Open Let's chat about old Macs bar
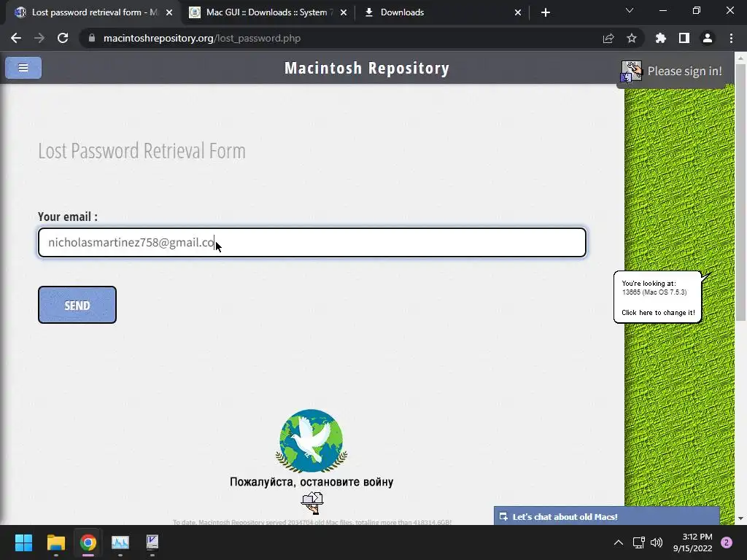The image size is (747, 560). coord(606,516)
